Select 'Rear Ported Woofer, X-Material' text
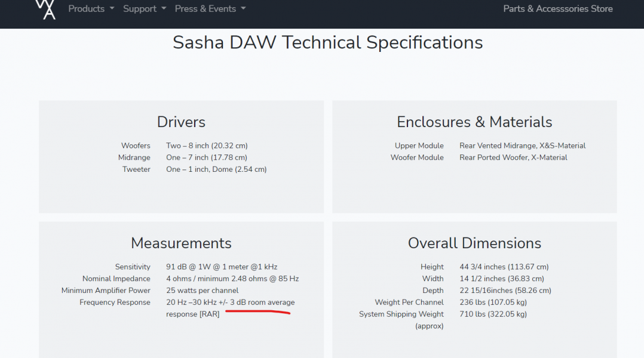644x358 pixels. click(513, 158)
